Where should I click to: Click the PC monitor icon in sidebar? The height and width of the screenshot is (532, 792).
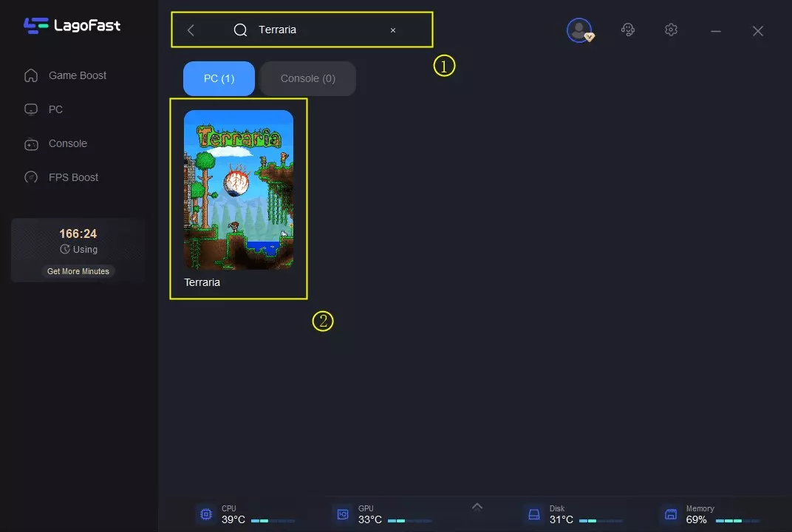click(x=31, y=109)
